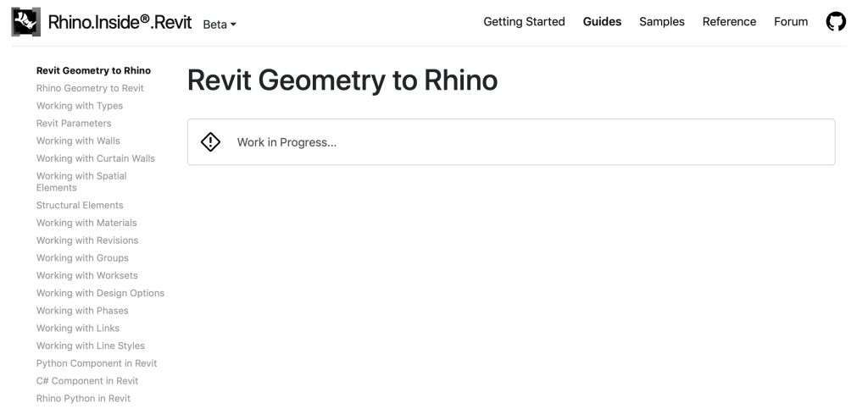The width and height of the screenshot is (868, 420).
Task: Click the Work in Progress notice box
Action: (x=510, y=142)
